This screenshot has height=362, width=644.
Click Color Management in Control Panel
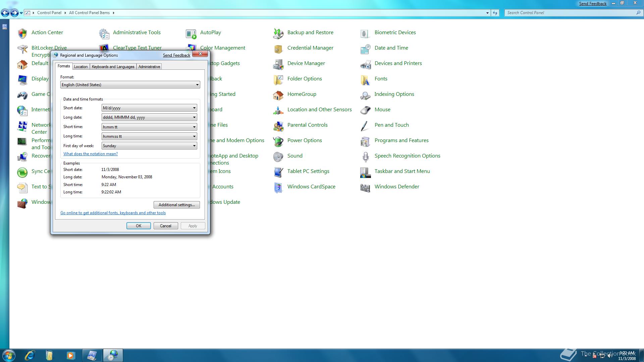tap(223, 48)
